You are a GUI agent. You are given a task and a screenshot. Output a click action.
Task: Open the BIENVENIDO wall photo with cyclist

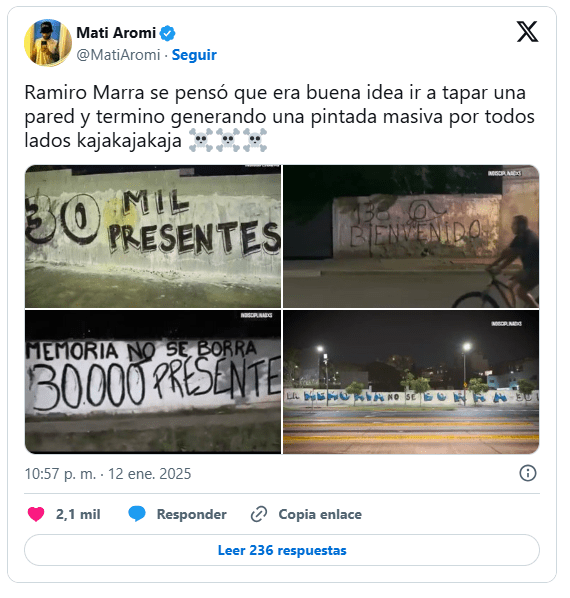click(x=411, y=236)
